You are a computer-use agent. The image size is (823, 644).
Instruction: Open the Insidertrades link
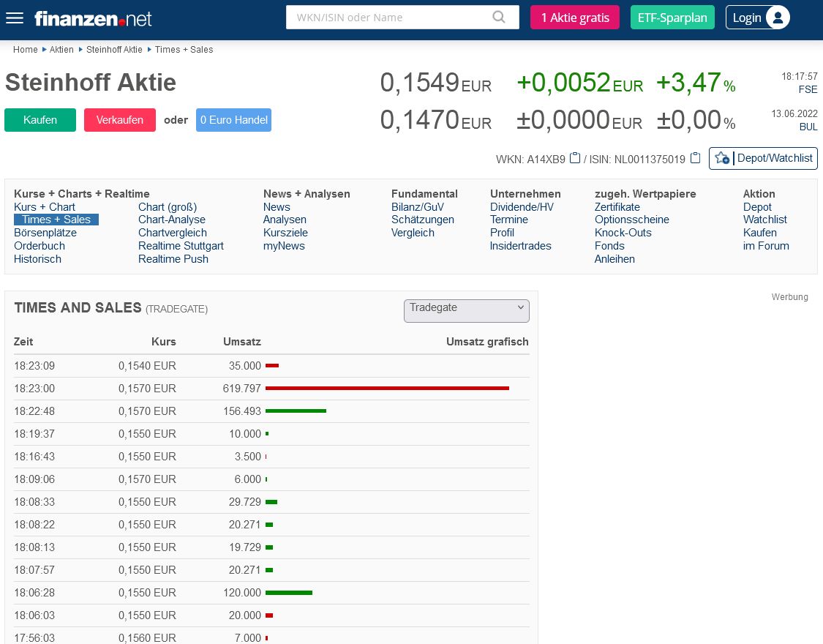[x=520, y=246]
